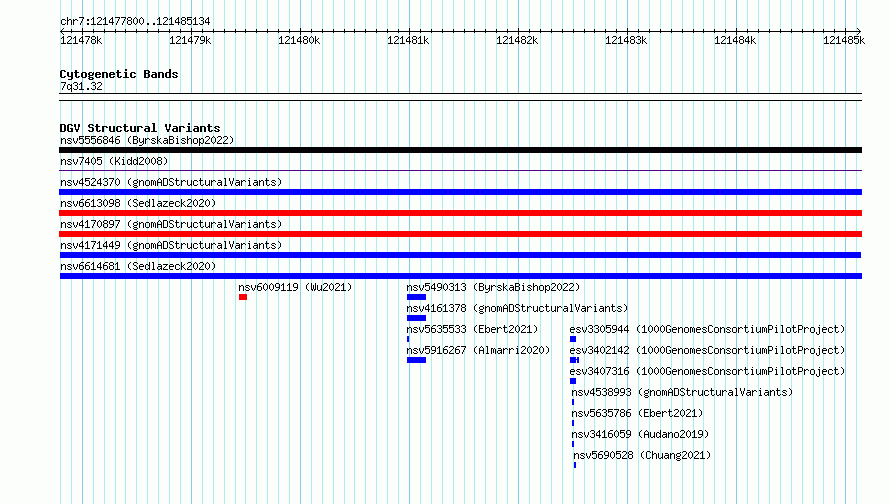
Task: Open nsv4538993 (gnomADStructuralVariants) label
Action: (x=682, y=392)
